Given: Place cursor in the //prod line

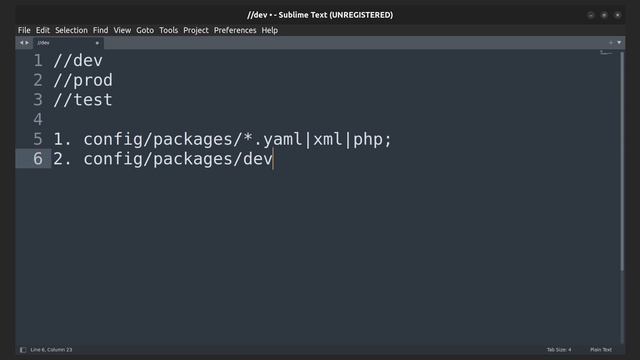Looking at the screenshot, I should coord(83,80).
